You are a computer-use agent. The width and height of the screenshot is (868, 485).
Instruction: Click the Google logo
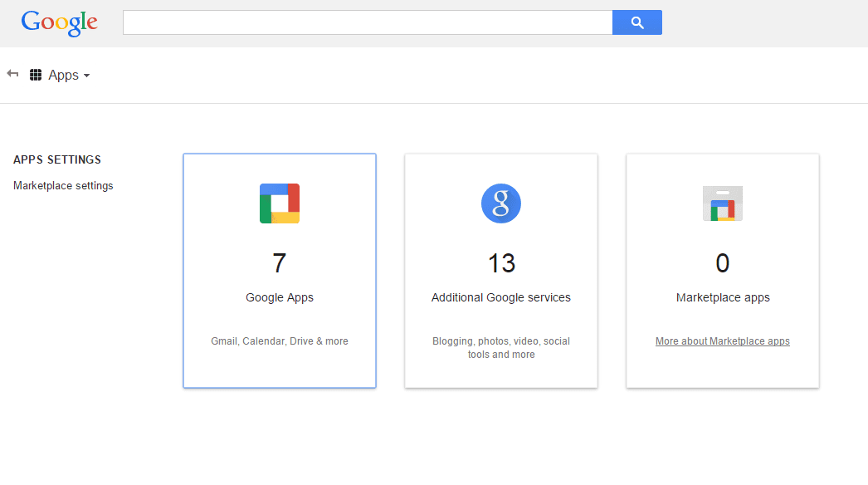59,23
